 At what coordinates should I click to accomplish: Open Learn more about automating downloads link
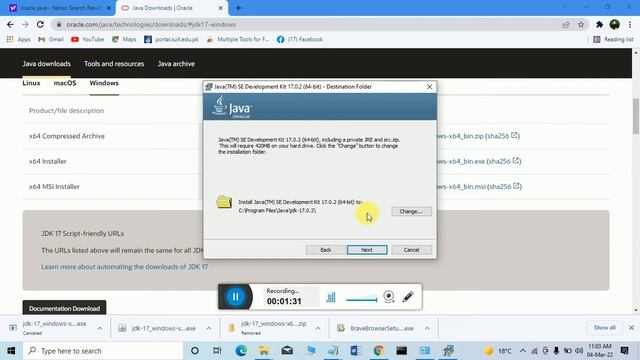point(124,267)
